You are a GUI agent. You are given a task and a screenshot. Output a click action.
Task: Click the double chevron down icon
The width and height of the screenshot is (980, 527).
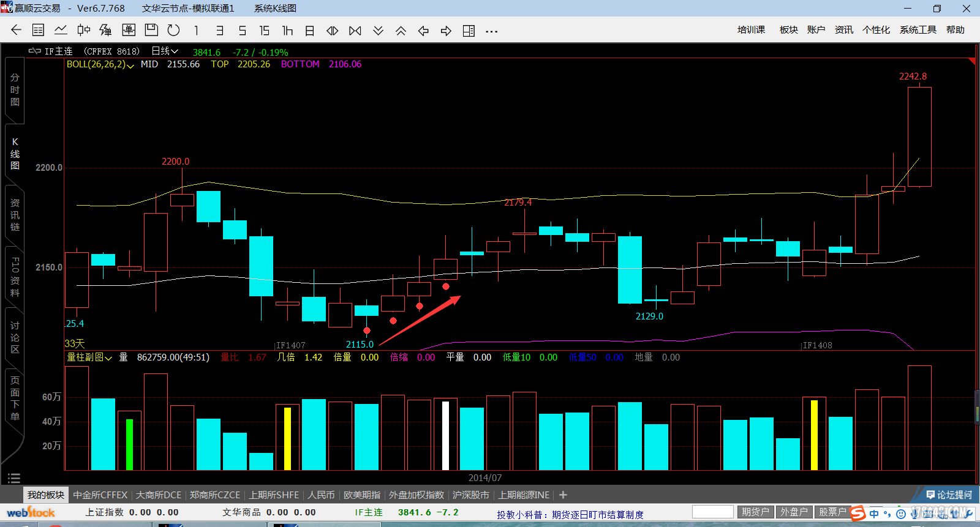click(x=378, y=31)
